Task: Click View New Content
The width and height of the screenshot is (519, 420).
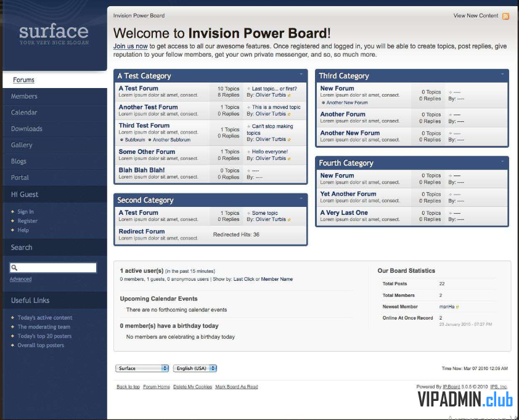Action: (x=476, y=15)
